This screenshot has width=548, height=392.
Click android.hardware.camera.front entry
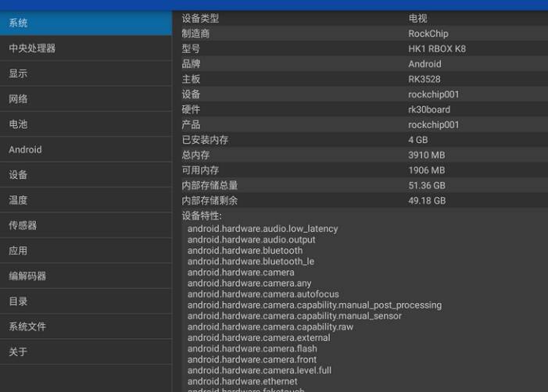252,359
